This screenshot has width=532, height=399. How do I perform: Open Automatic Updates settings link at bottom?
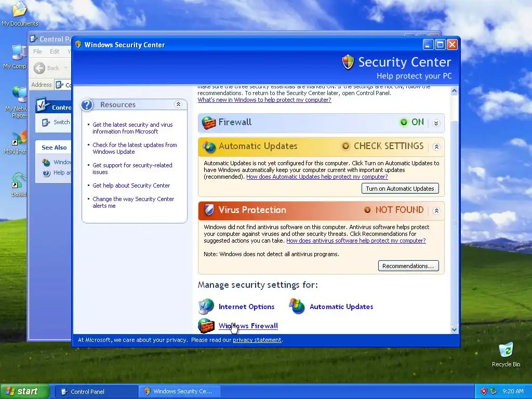341,307
